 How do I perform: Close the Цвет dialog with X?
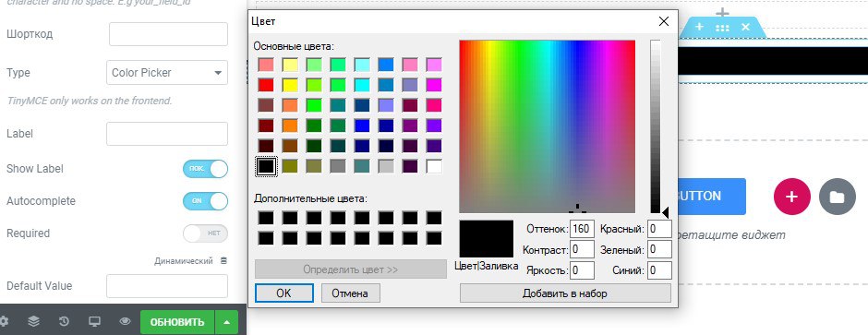click(664, 21)
